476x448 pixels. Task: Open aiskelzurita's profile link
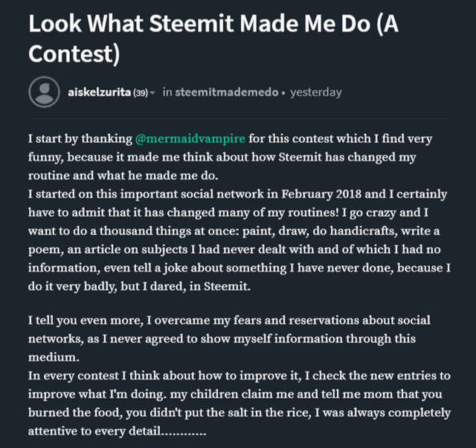point(99,92)
